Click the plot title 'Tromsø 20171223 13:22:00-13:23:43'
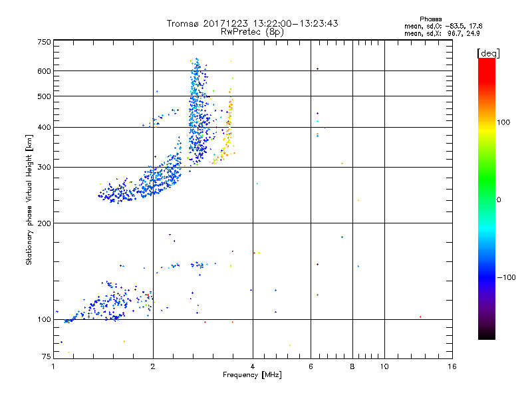Screen dimensions: 532x399 tap(252, 23)
